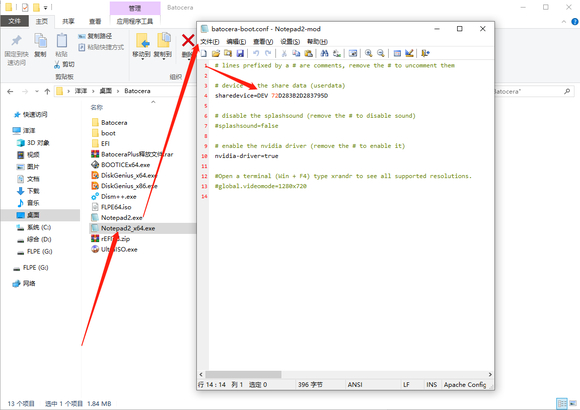
Task: Click the 名称 column header
Action: point(97,107)
